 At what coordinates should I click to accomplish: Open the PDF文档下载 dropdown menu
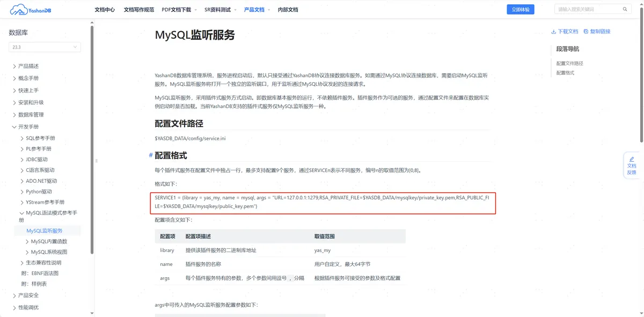tap(180, 10)
